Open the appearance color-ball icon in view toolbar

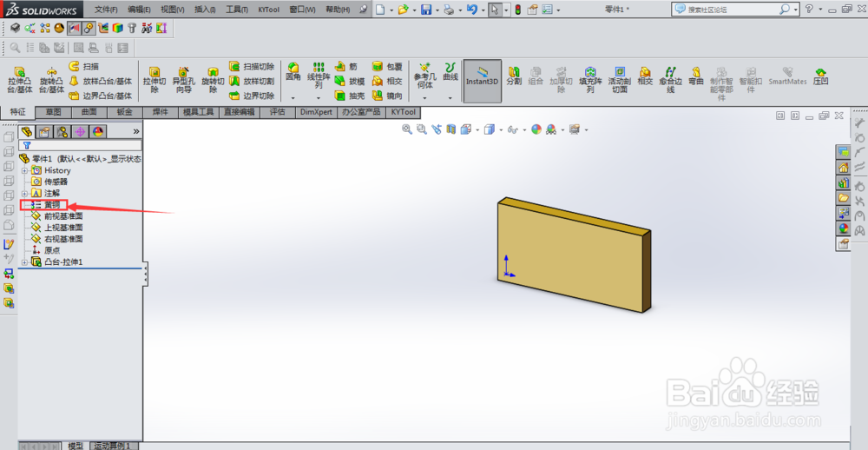click(536, 129)
